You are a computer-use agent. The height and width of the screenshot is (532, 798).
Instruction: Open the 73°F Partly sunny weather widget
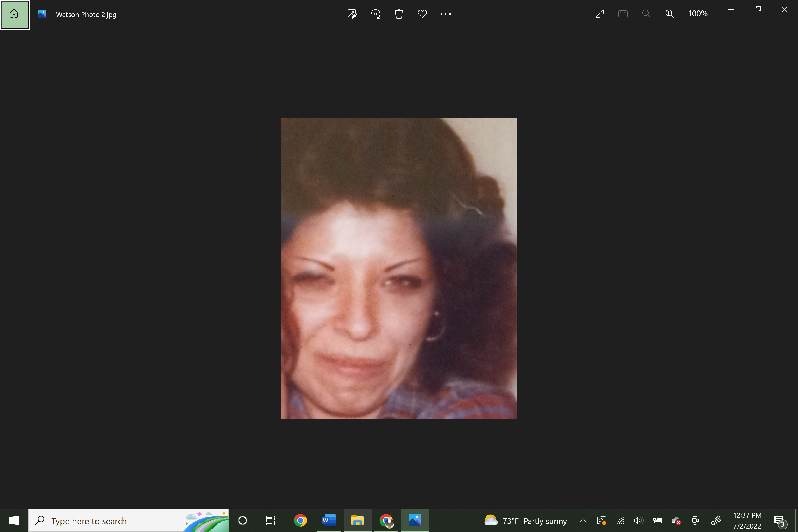point(526,520)
